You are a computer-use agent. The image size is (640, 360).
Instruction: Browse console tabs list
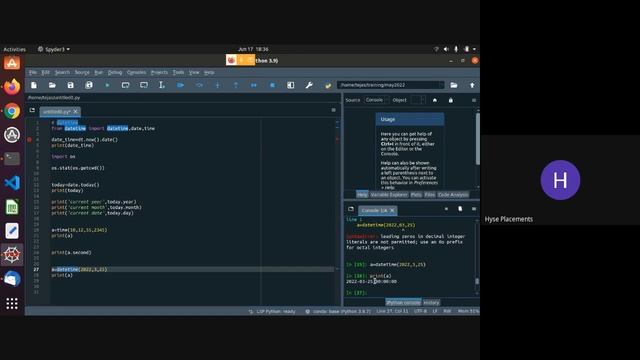pyautogui.click(x=351, y=209)
